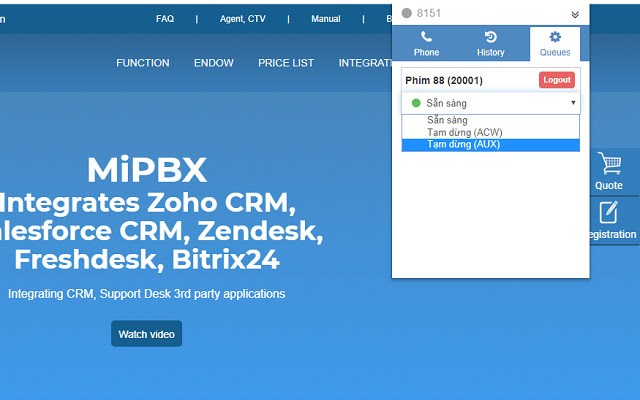Screen dimensions: 640x400
Task: Click the Quote label
Action: pos(609,185)
